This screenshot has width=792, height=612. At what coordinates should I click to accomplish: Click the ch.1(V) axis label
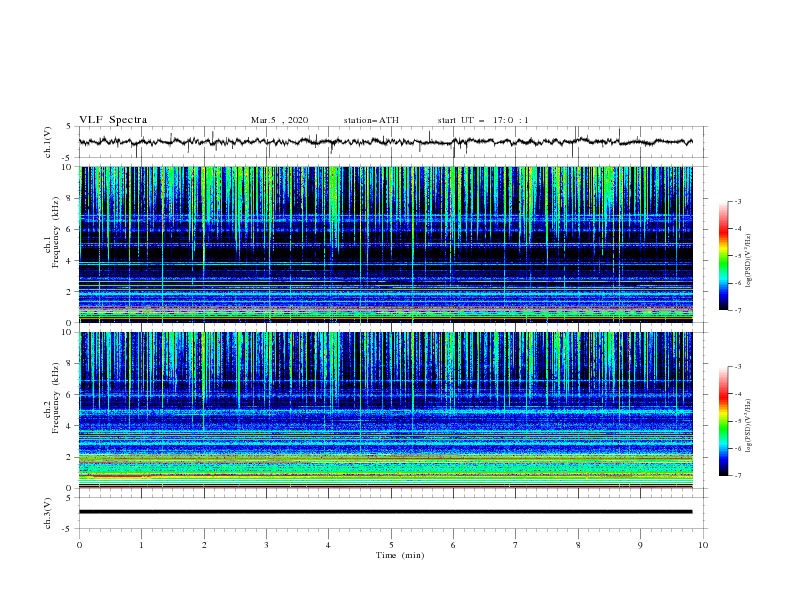48,142
